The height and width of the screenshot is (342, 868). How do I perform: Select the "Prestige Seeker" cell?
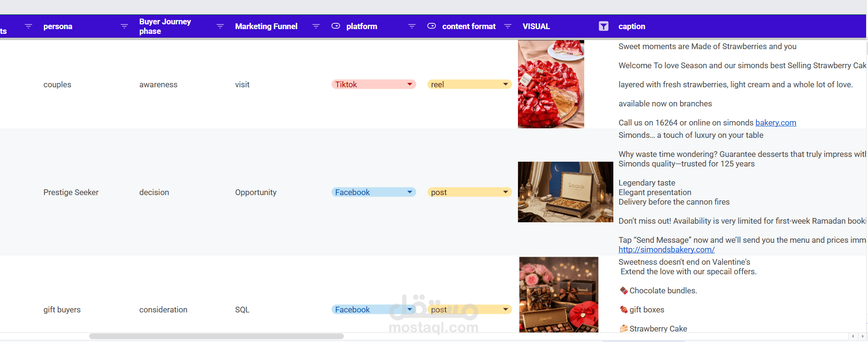click(71, 192)
